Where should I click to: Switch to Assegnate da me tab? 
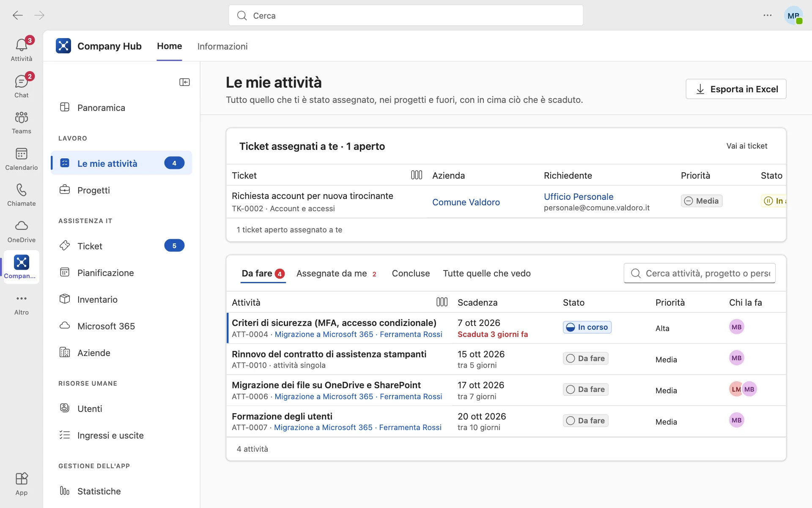click(x=337, y=273)
